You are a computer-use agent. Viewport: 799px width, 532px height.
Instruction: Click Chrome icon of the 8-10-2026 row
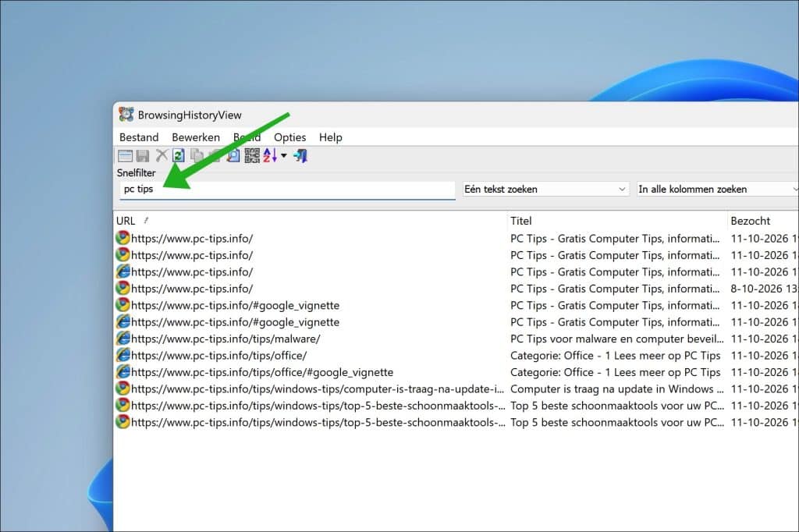(x=123, y=289)
